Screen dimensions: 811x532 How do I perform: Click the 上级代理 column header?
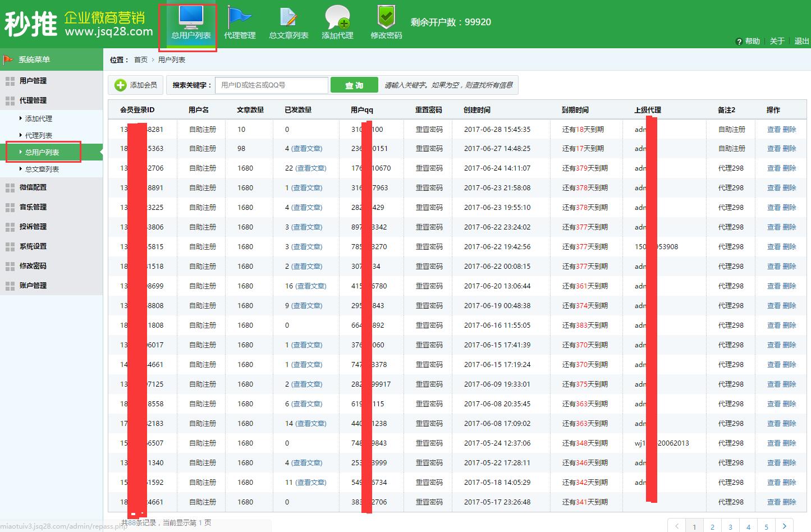click(648, 110)
